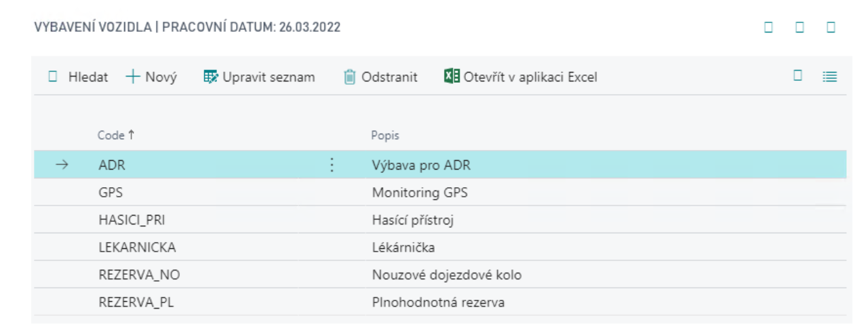Select the REZERVA_NO code cell
Screen dimensions: 868x333
click(139, 275)
